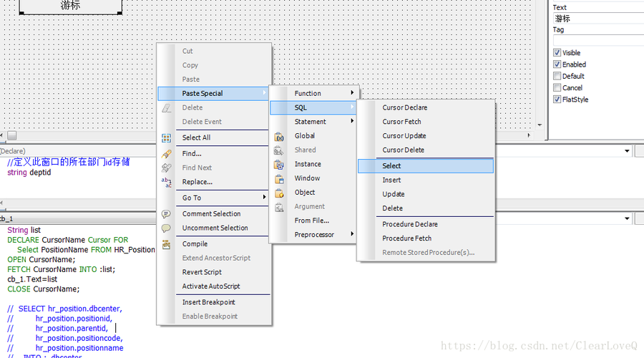Check the Cancel checkbox
Image resolution: width=644 pixels, height=358 pixels.
pyautogui.click(x=557, y=87)
